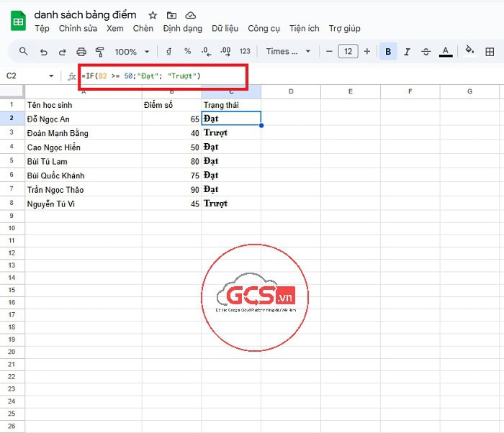Open the 100% zoom dropdown
The height and width of the screenshot is (433, 504).
132,52
